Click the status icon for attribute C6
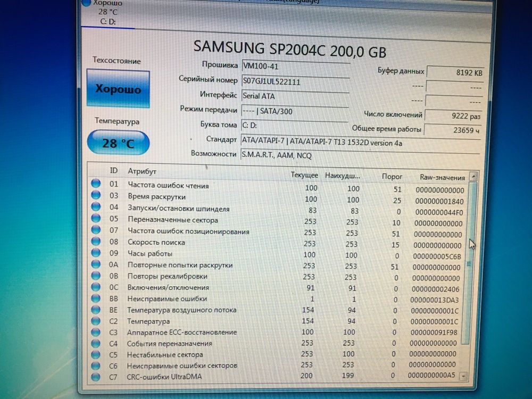This screenshot has height=399, width=532. coord(96,365)
